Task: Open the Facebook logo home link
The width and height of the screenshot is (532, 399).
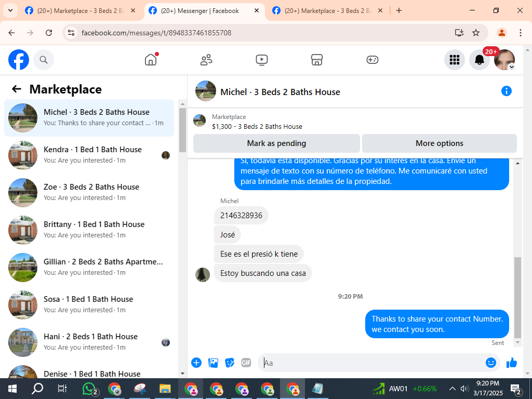Action: 19,60
